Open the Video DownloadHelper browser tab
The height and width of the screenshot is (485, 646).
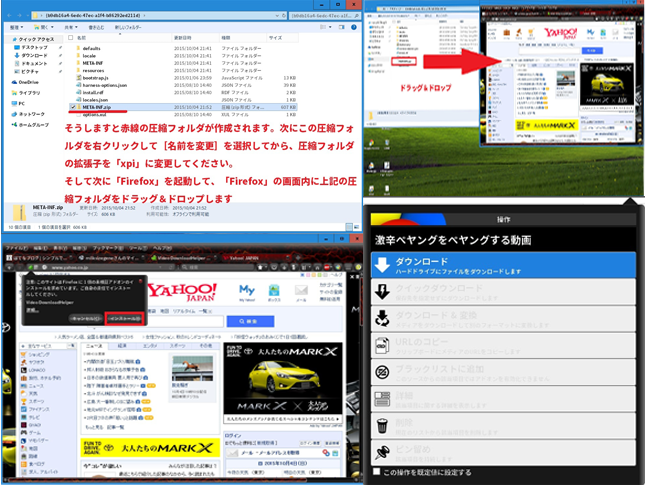point(183,258)
